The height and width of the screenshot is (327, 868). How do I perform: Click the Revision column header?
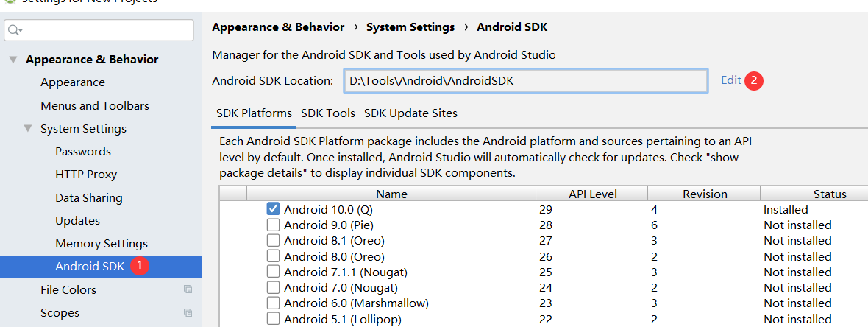click(705, 194)
